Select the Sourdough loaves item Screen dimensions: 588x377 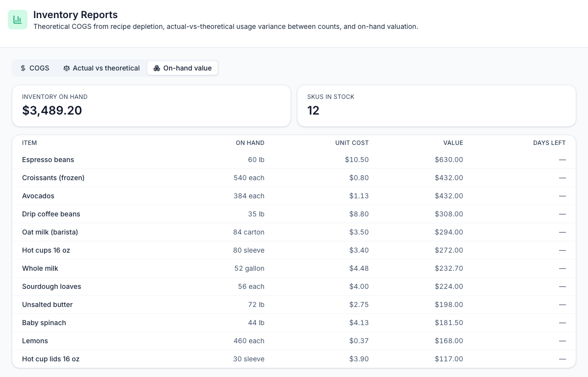tap(51, 286)
